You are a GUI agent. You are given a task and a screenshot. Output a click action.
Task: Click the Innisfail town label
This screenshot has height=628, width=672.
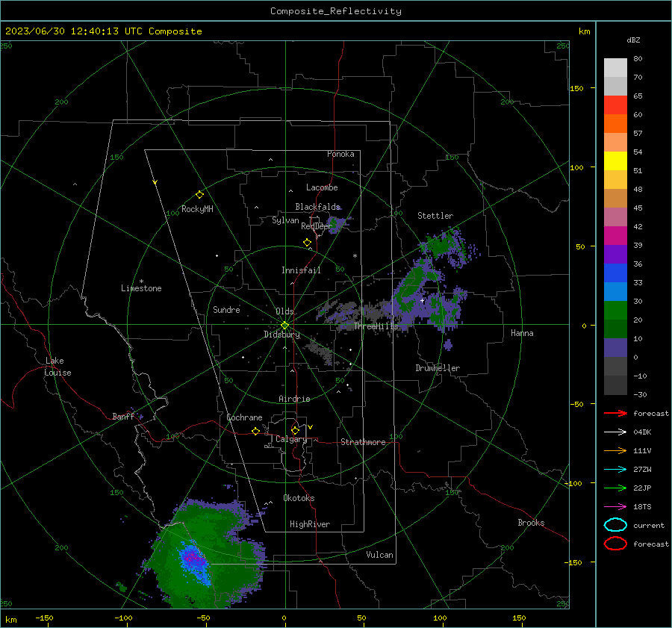(x=301, y=270)
